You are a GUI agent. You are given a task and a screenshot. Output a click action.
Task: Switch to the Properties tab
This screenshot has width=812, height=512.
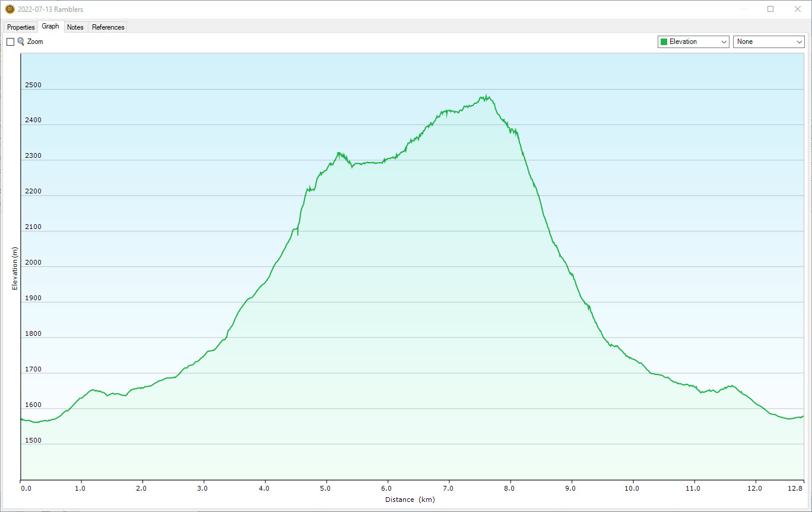pyautogui.click(x=21, y=27)
